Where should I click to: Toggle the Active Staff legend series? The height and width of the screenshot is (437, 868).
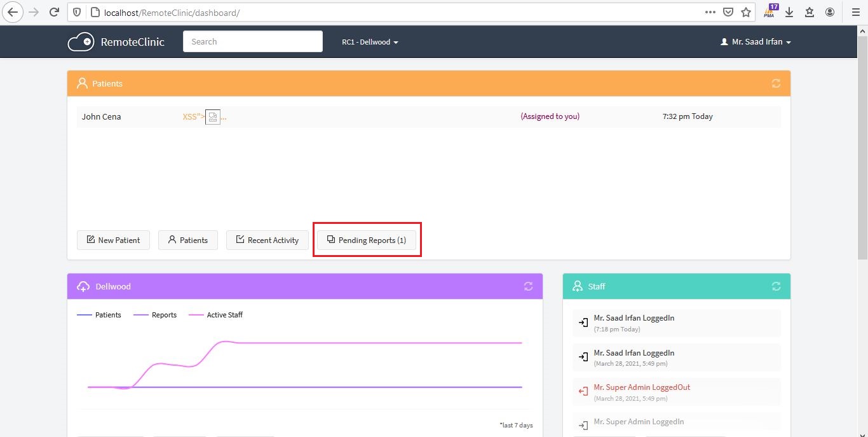216,315
